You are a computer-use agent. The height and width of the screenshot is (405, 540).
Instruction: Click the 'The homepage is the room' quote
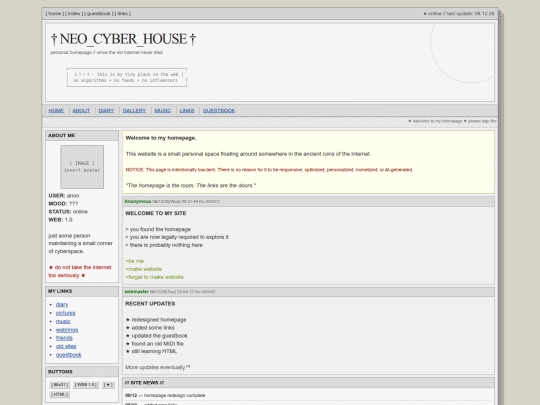(190, 186)
